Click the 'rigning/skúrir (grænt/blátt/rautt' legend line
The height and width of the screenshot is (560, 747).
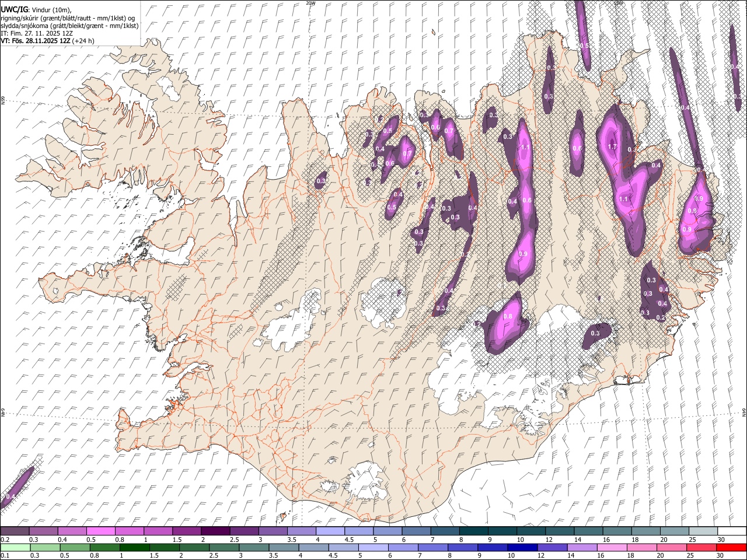tap(67, 18)
